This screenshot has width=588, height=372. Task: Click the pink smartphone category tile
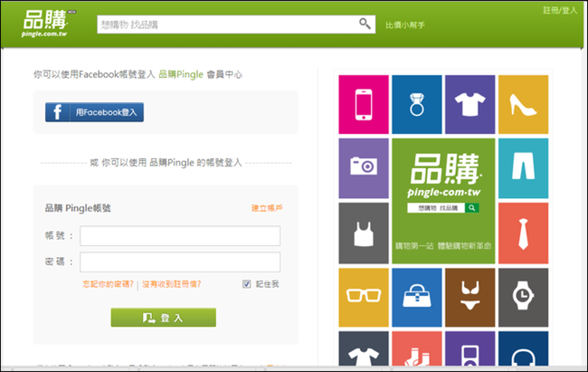364,105
